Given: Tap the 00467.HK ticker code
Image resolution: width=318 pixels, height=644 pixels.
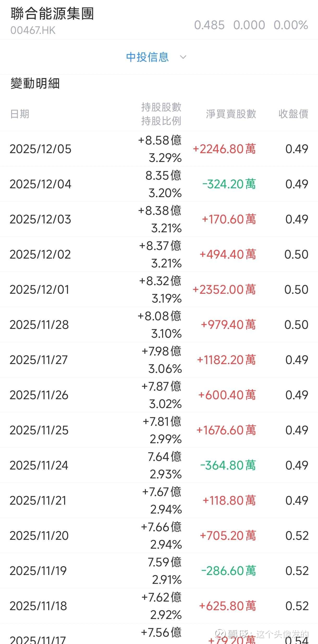Looking at the screenshot, I should click(x=33, y=30).
